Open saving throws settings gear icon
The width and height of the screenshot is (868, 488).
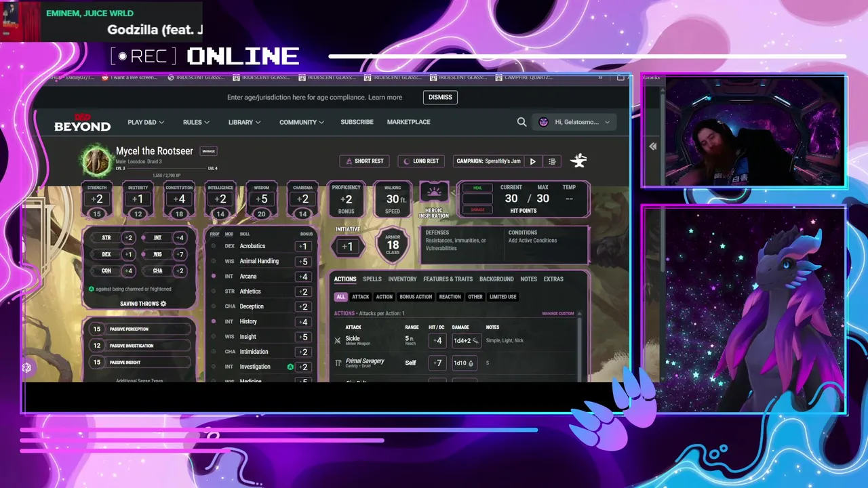coord(163,304)
